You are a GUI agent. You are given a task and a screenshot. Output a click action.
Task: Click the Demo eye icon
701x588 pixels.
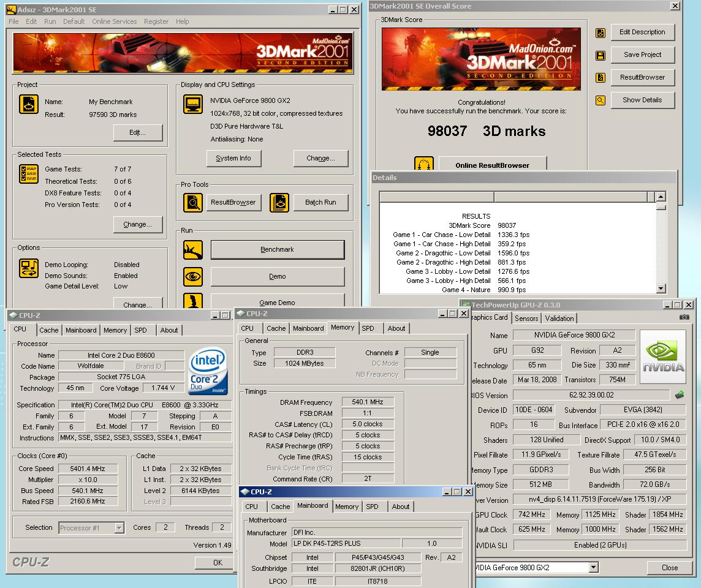pyautogui.click(x=193, y=277)
